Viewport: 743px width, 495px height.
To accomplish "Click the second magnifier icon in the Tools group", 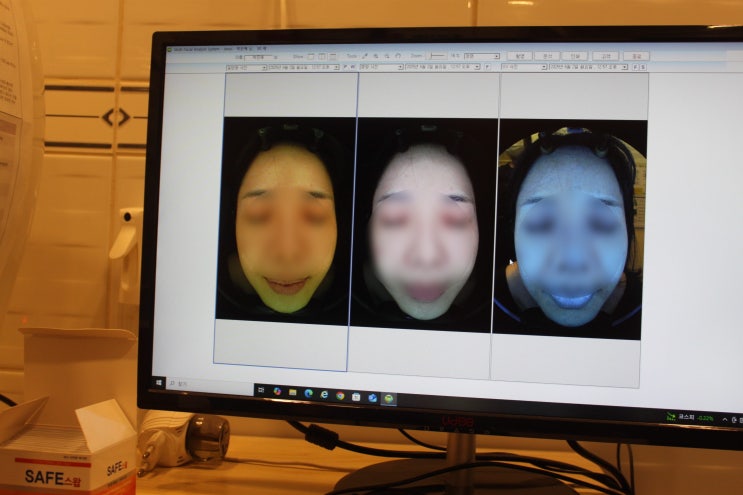I will [387, 56].
